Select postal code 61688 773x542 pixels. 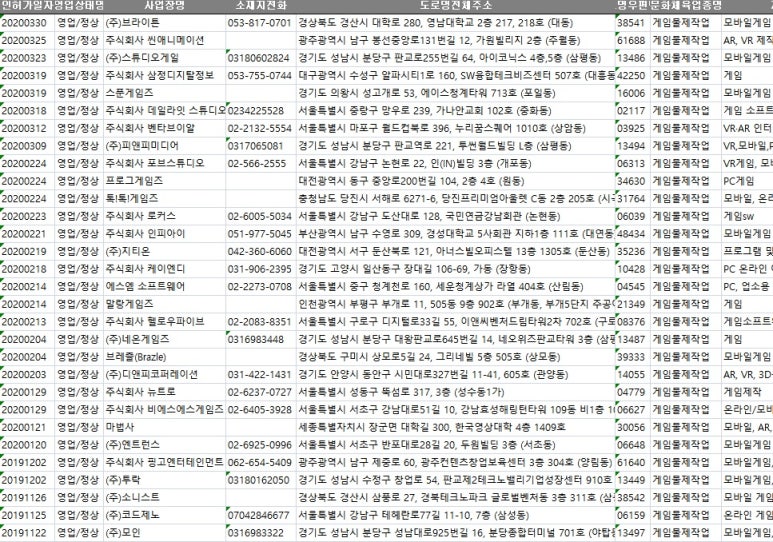633,40
